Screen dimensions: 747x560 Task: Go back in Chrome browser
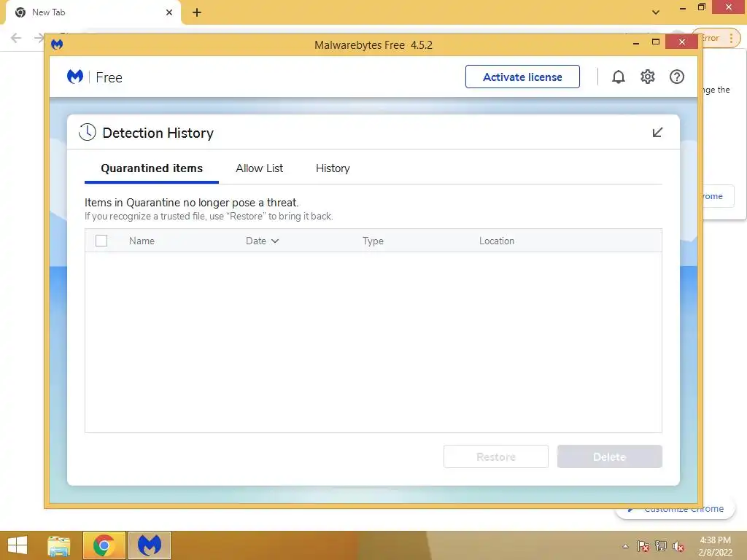16,38
